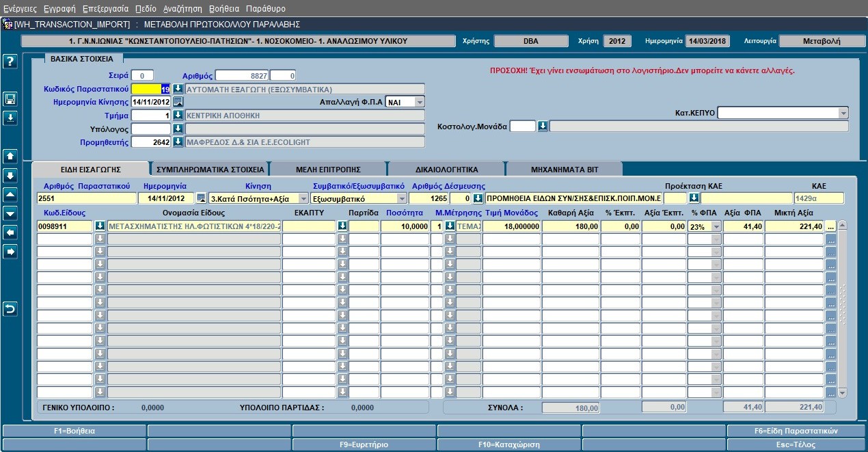Click the up arrow sidebar icon

(x=10, y=156)
